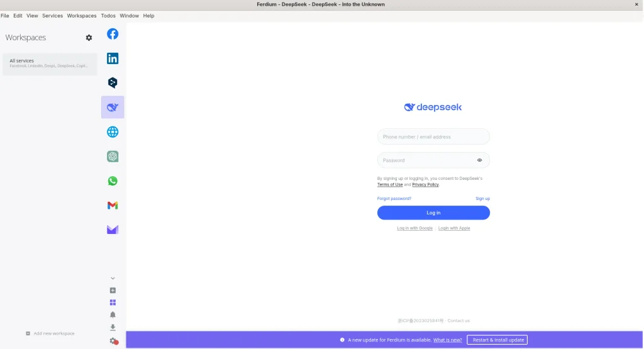Open the Todos menu

(x=108, y=16)
